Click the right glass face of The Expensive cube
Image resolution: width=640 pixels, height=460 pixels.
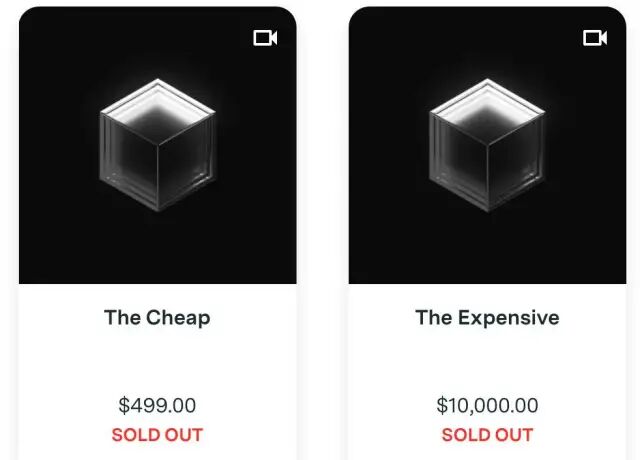pyautogui.click(x=517, y=159)
